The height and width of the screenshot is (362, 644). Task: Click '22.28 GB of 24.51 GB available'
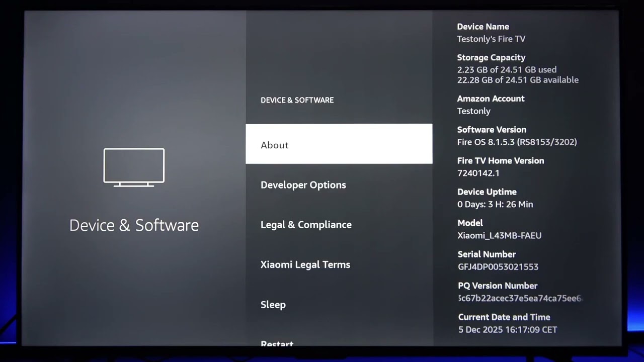click(518, 80)
